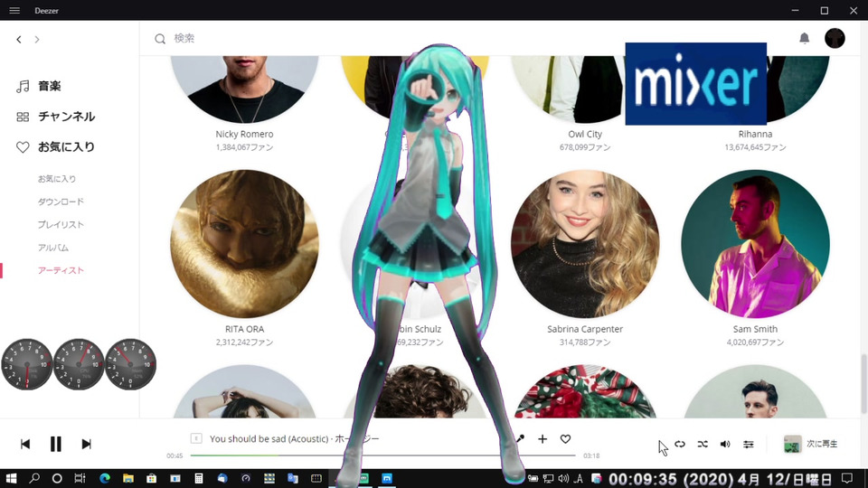This screenshot has width=868, height=488.
Task: Open the Windows Start menu
Action: click(x=11, y=478)
